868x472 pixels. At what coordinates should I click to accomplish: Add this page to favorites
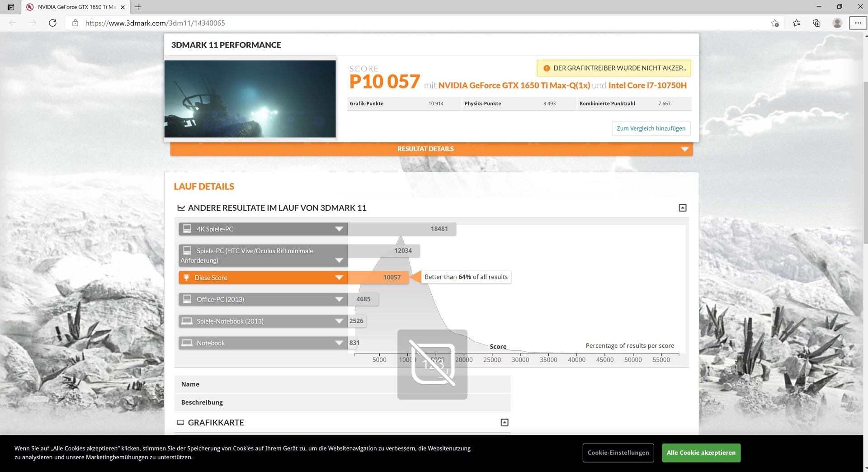coord(775,23)
